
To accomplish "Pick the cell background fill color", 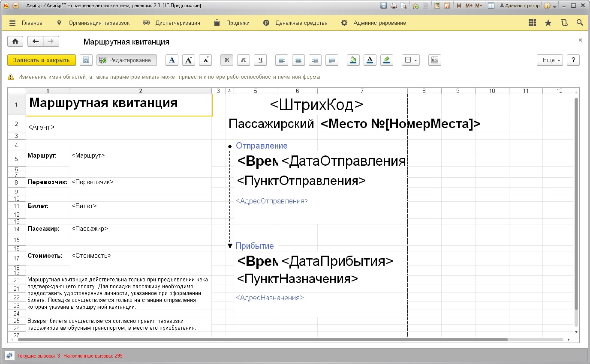I will coord(353,60).
